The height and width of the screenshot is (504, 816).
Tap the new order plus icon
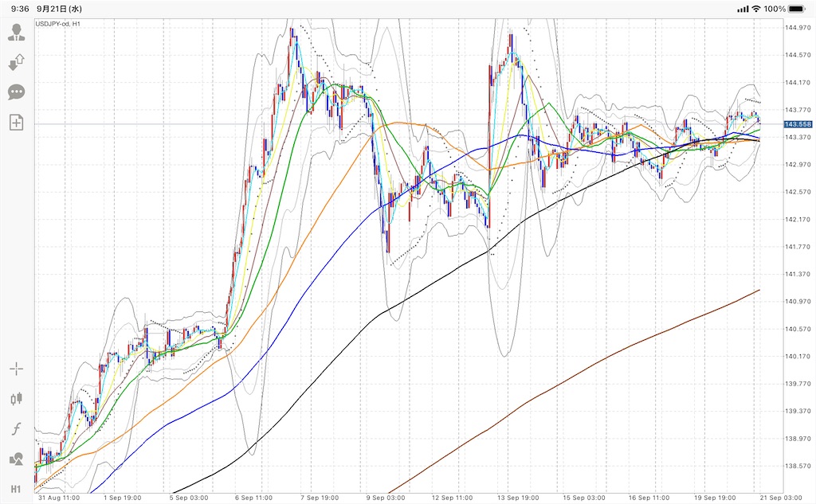[x=16, y=123]
